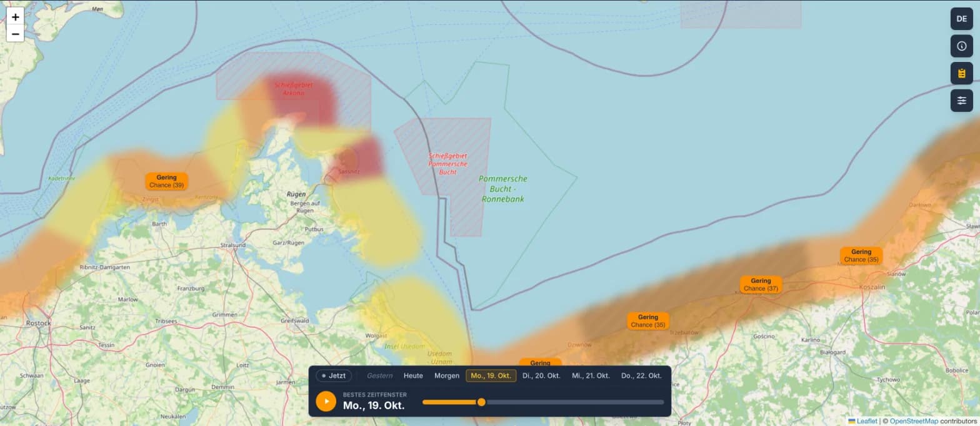
Task: Select the Mo., 19. Okt. tab
Action: 491,376
